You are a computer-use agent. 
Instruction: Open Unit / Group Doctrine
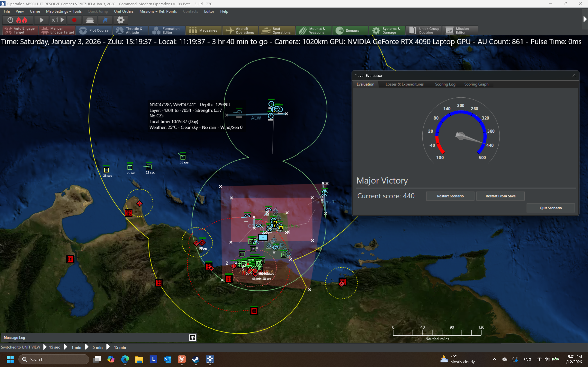[x=424, y=30]
